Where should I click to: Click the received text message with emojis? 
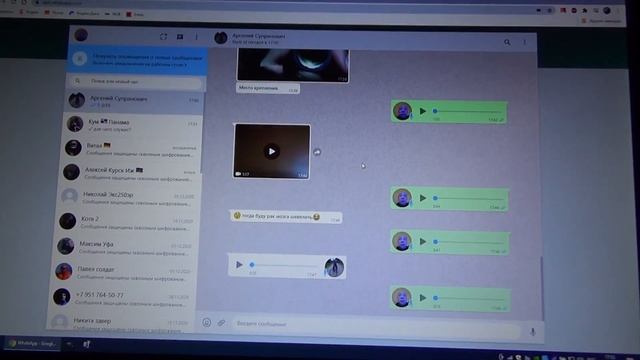(x=286, y=217)
